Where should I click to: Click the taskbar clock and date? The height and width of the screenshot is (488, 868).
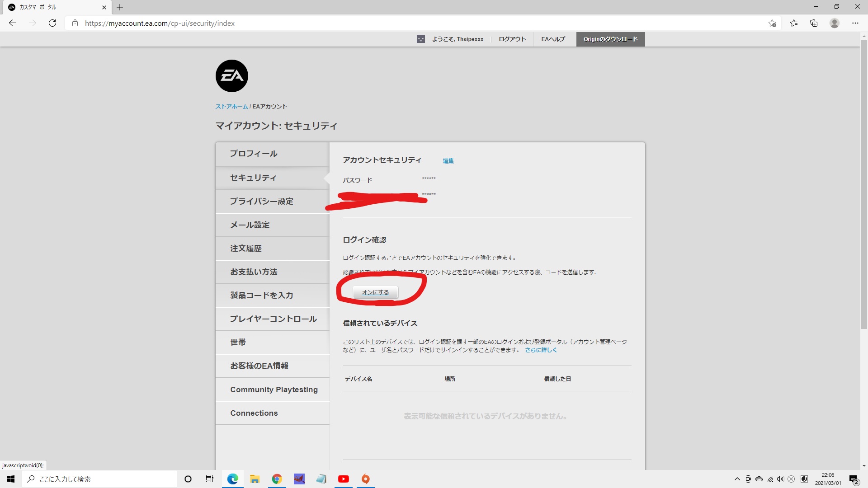tap(828, 479)
